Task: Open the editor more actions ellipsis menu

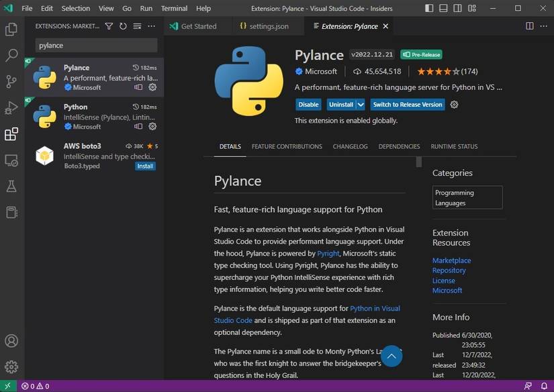Action: [544, 26]
